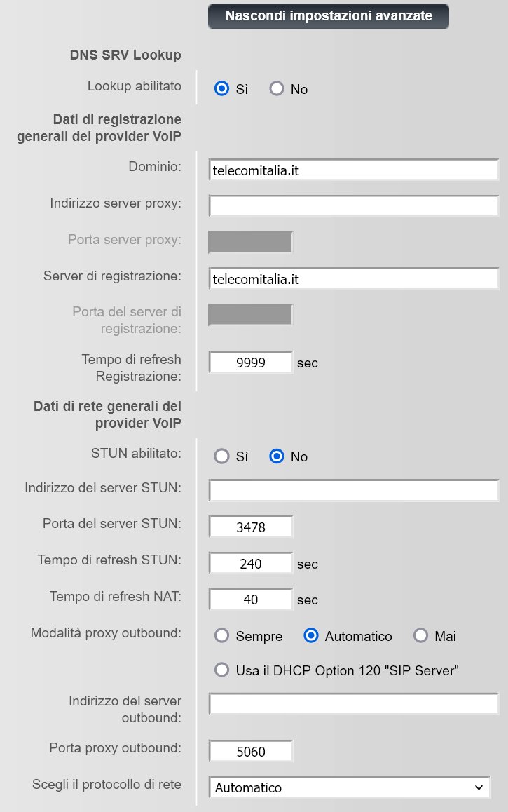Enable STUN by selecting Sì

[x=222, y=456]
